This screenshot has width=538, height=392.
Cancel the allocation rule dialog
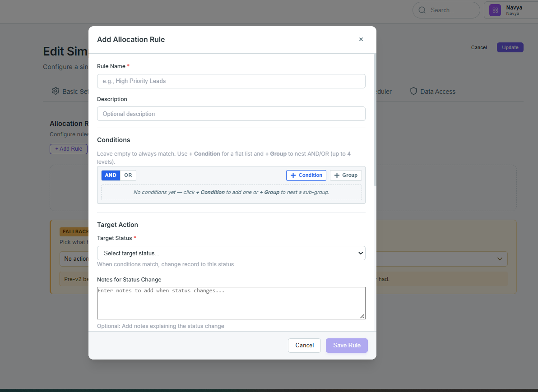304,346
